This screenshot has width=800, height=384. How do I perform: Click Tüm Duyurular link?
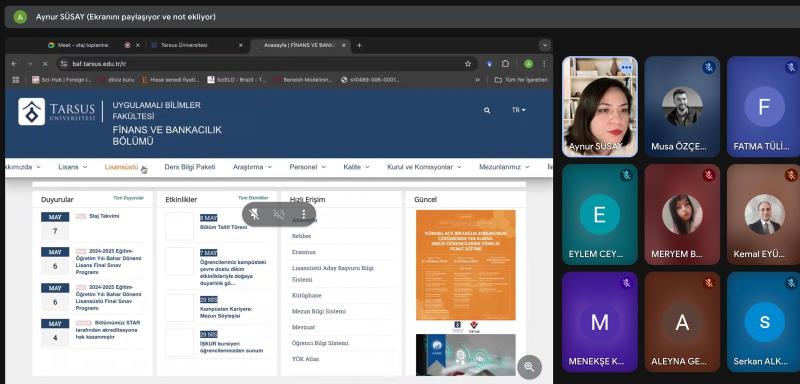(x=128, y=198)
